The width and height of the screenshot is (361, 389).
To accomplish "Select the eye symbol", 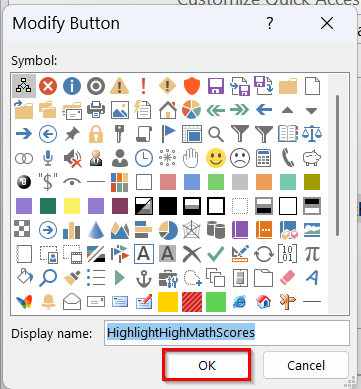I will 72,182.
